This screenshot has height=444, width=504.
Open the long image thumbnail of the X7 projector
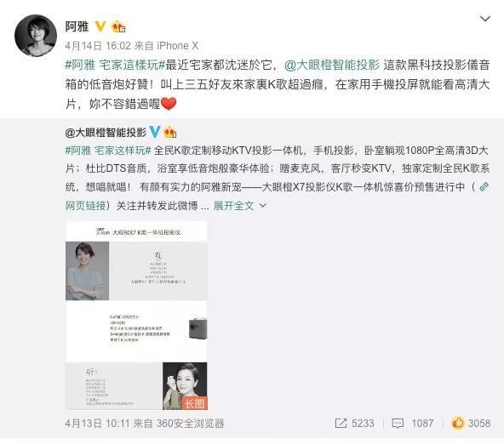pyautogui.click(x=136, y=316)
